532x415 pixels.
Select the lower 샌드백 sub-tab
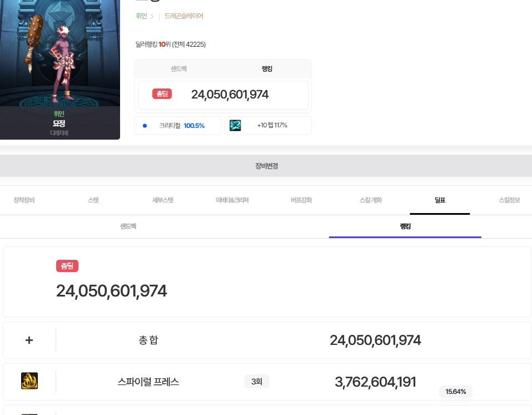(x=128, y=226)
